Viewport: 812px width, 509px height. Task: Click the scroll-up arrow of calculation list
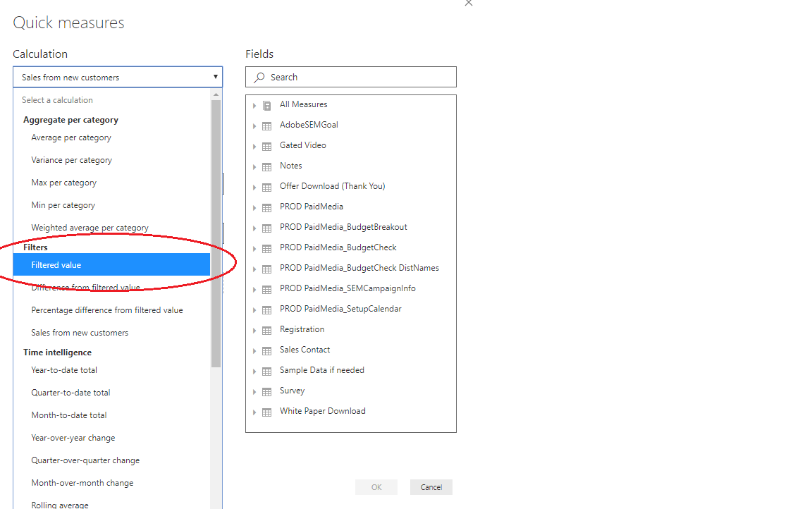pyautogui.click(x=216, y=94)
